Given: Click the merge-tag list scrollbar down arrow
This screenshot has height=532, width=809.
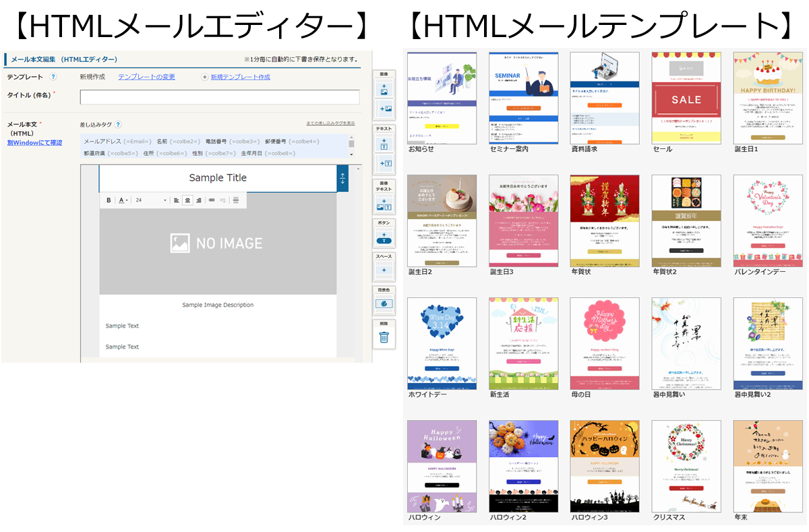Looking at the screenshot, I should [x=351, y=155].
